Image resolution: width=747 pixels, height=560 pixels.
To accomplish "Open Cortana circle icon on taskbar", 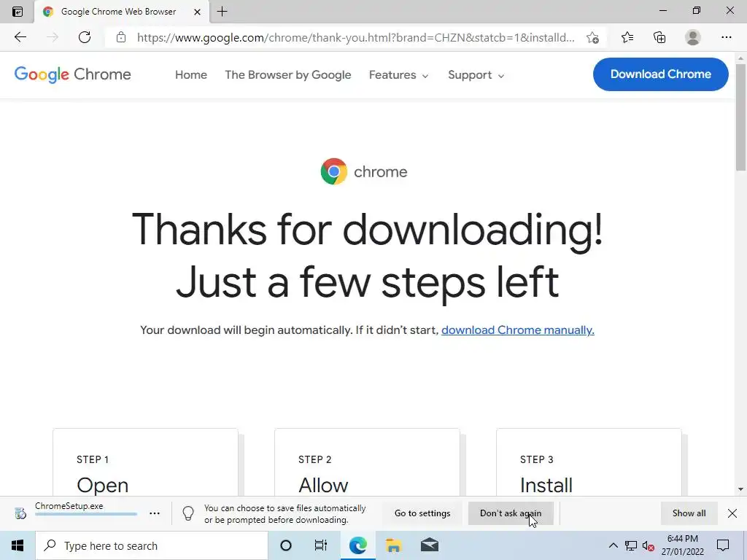I will click(x=286, y=545).
